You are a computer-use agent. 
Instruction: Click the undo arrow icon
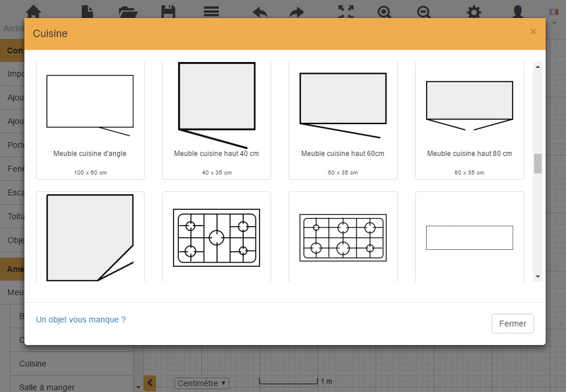(x=260, y=12)
